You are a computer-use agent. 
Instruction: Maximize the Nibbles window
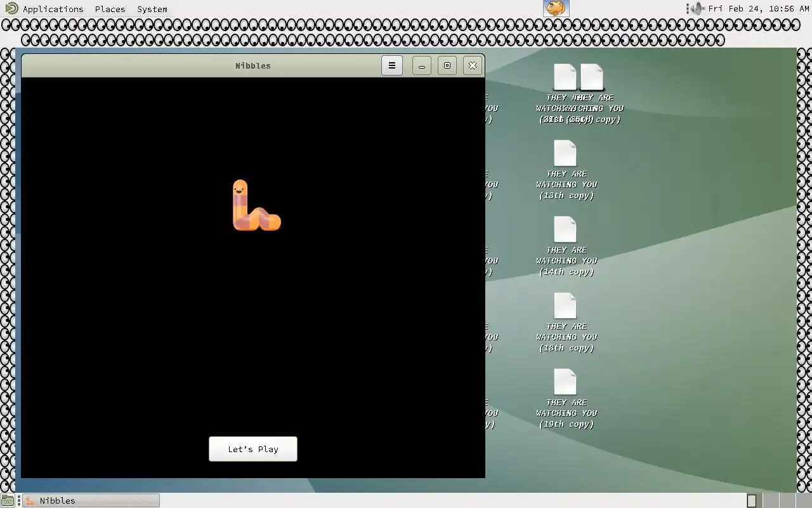pyautogui.click(x=447, y=65)
